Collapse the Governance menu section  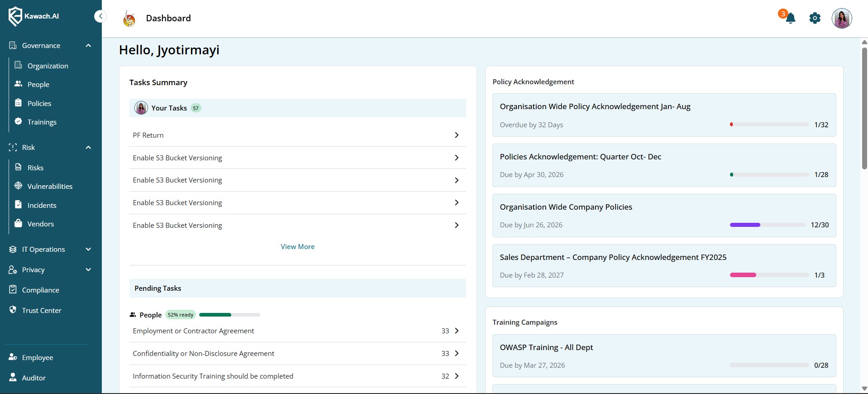[x=88, y=46]
